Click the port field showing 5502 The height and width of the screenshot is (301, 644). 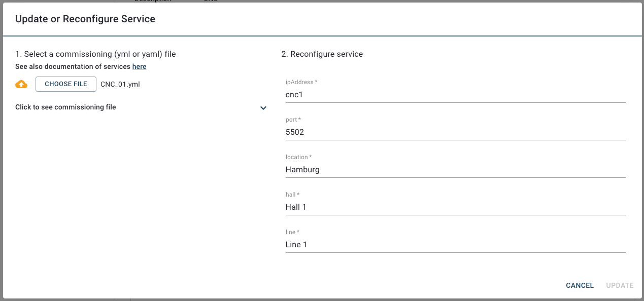(x=455, y=132)
